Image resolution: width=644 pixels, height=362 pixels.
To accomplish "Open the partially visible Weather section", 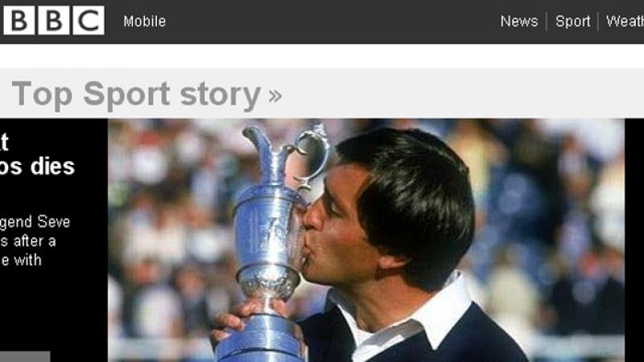I will click(x=625, y=22).
